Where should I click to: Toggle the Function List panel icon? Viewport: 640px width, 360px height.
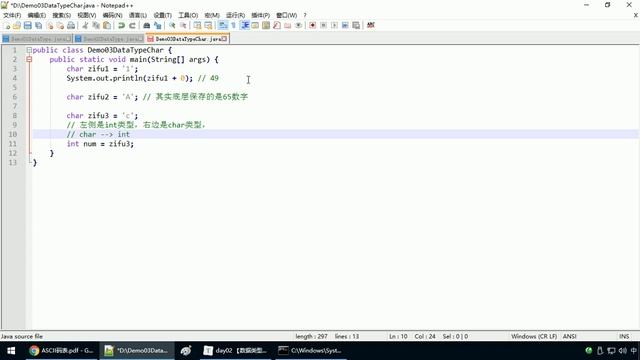click(277, 25)
